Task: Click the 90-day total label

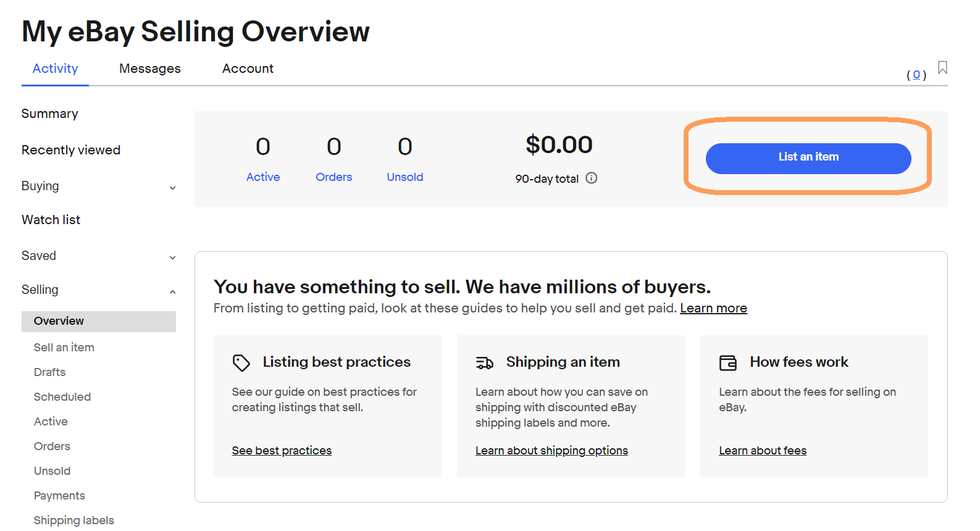Action: coord(547,179)
